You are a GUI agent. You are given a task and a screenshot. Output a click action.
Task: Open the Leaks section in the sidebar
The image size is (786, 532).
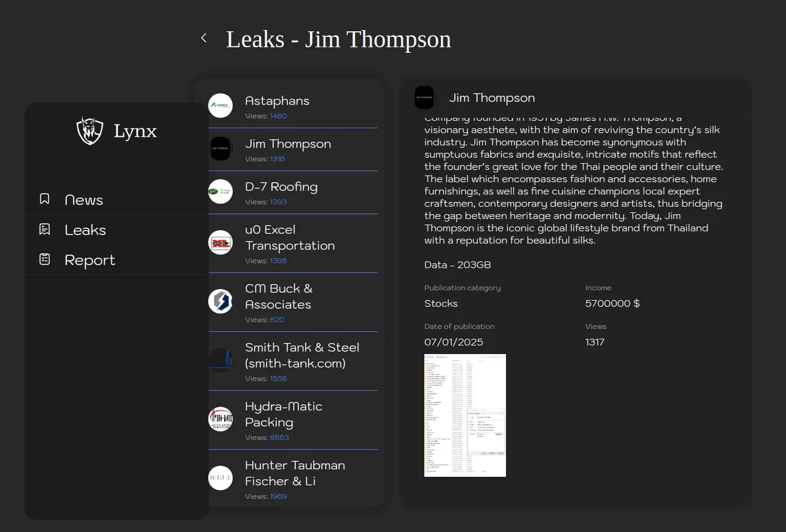pos(85,230)
